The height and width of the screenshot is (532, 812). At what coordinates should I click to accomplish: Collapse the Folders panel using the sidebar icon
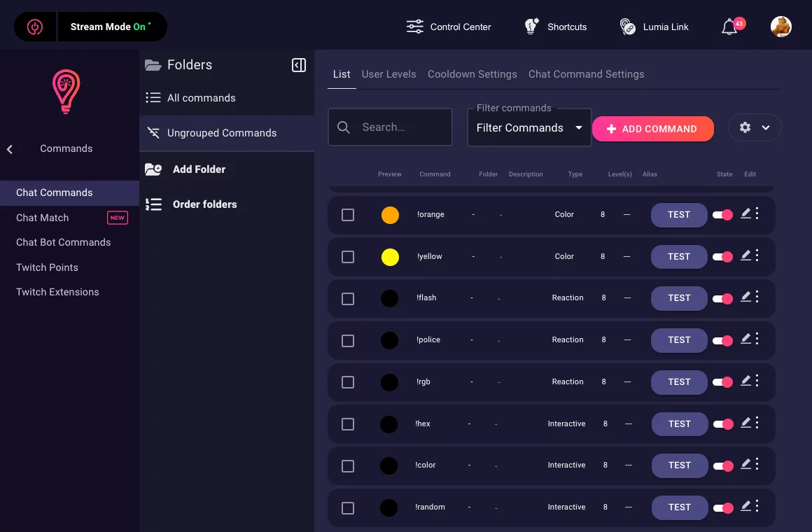coord(299,65)
